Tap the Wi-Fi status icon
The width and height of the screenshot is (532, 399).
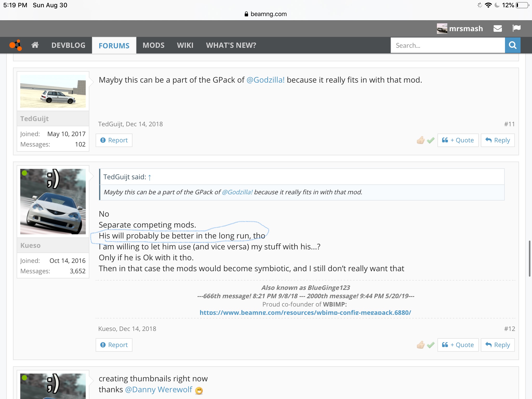click(x=488, y=5)
